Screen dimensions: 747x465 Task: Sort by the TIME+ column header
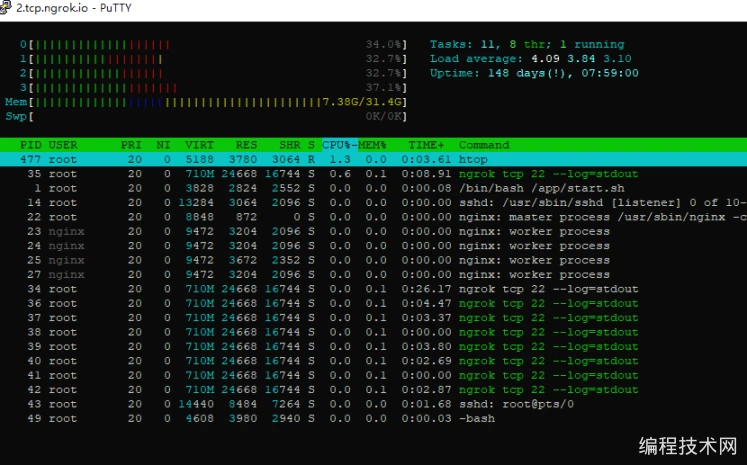tap(422, 145)
